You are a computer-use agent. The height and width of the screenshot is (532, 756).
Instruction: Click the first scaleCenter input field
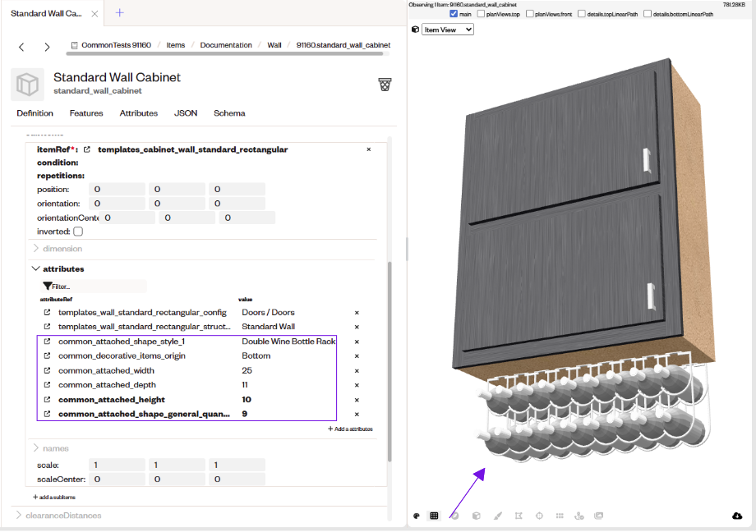click(x=118, y=479)
